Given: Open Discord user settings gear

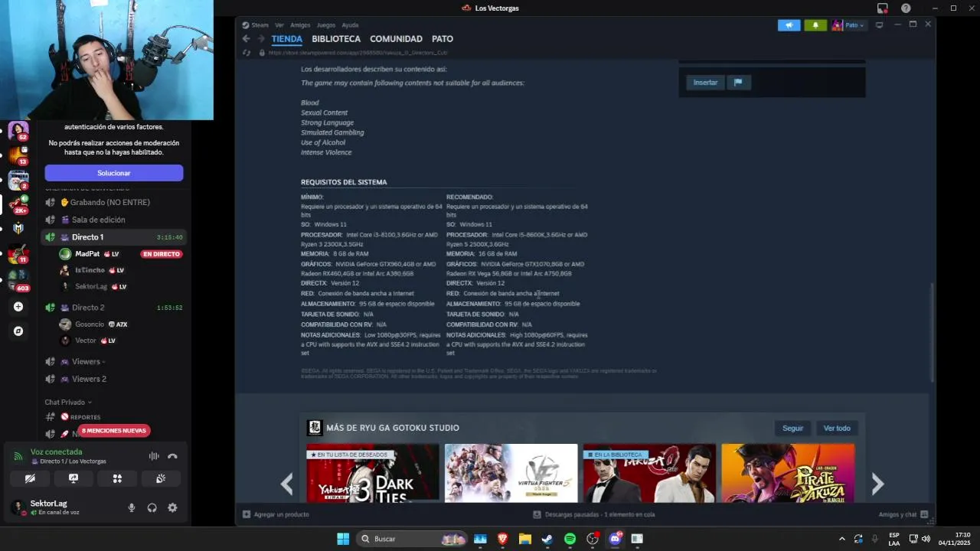Looking at the screenshot, I should (x=172, y=507).
